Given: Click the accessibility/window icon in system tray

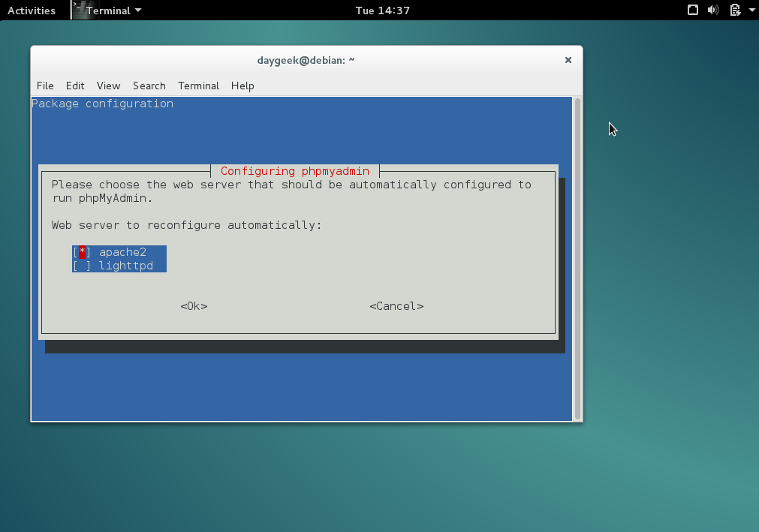Looking at the screenshot, I should click(693, 10).
